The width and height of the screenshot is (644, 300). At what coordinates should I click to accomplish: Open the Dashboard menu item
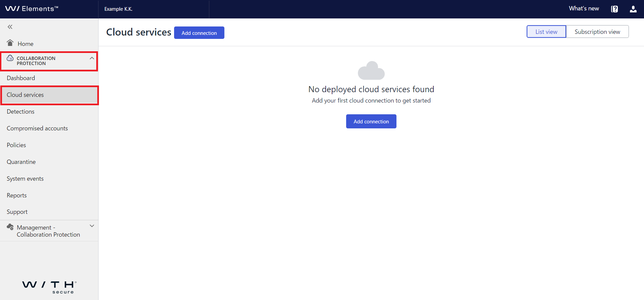[x=21, y=78]
